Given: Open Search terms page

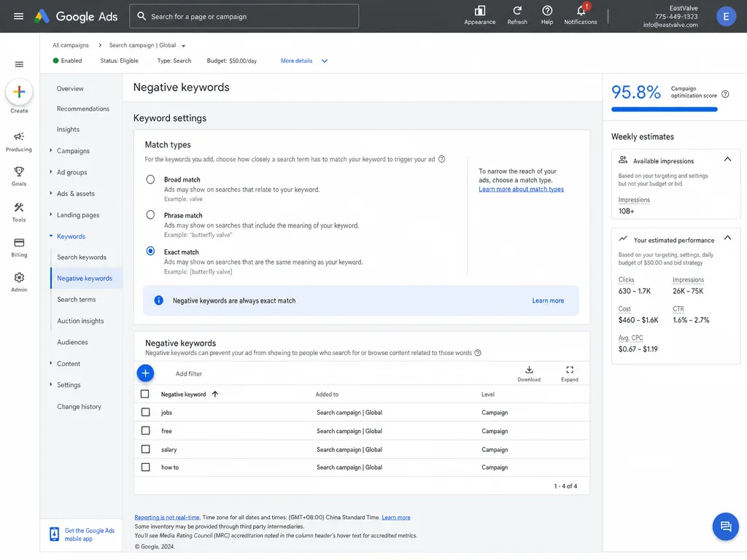Looking at the screenshot, I should tap(76, 300).
